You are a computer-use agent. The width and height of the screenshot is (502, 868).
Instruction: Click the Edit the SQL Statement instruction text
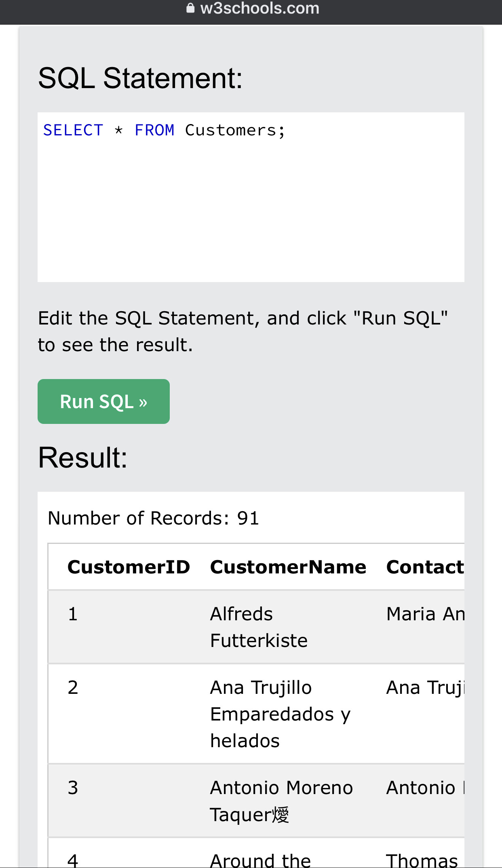tap(243, 331)
